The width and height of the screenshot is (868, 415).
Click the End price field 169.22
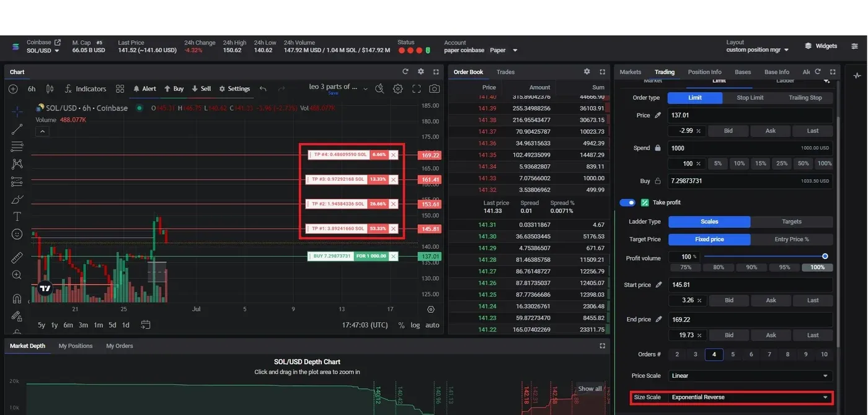750,320
